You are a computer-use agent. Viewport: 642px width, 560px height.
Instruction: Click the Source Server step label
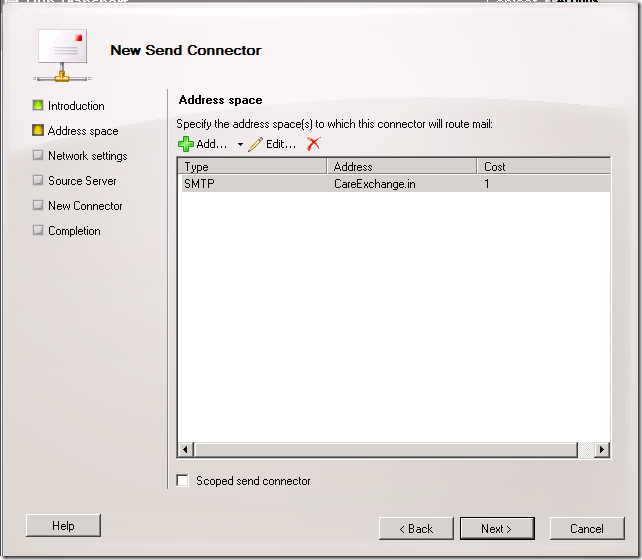(82, 181)
